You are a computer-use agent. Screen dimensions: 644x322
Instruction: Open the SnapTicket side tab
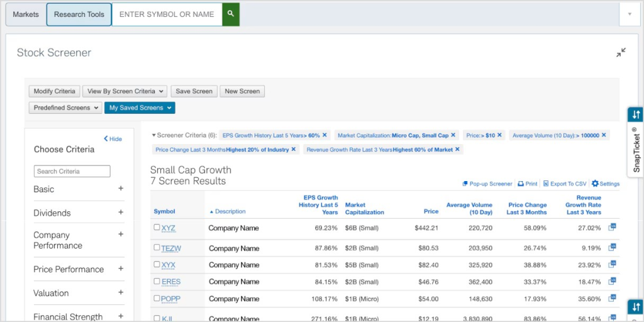[636, 150]
